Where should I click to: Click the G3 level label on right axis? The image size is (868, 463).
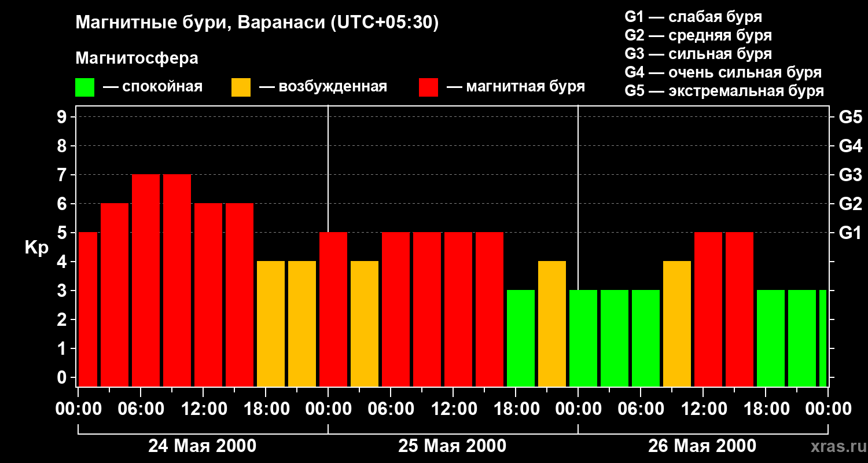coord(850,175)
